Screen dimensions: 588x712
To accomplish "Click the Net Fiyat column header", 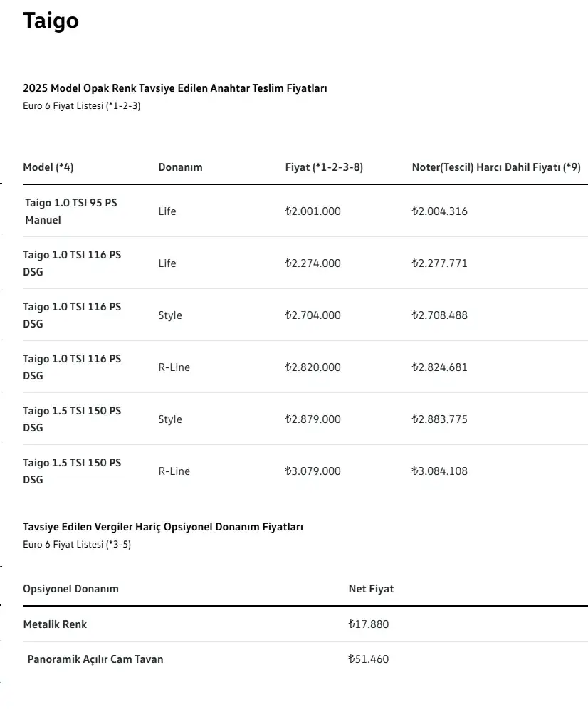I will point(371,589).
